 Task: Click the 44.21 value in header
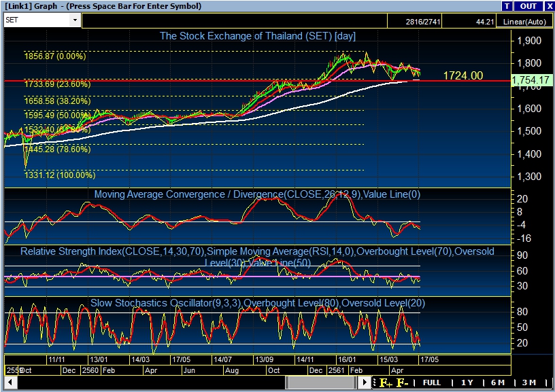click(484, 22)
